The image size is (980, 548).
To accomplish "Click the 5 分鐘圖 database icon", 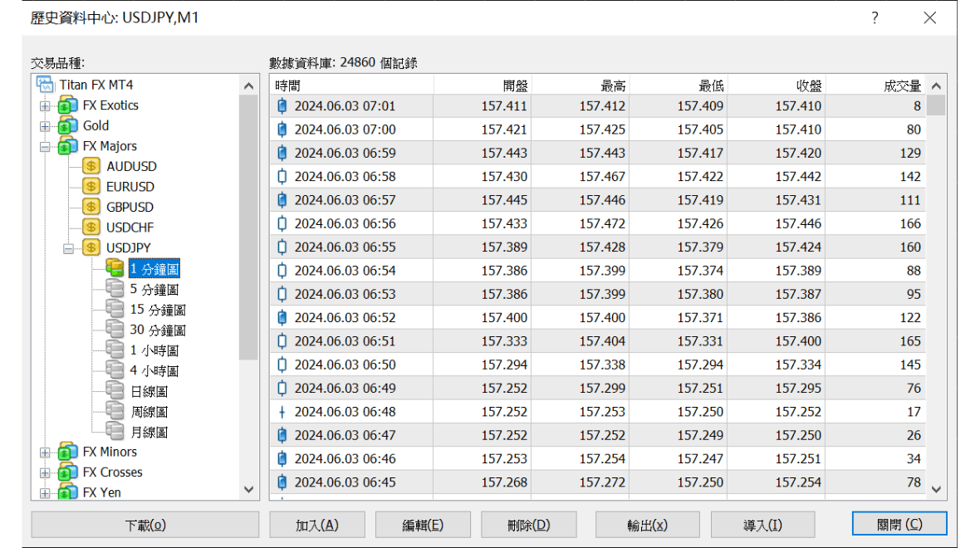I will tap(115, 289).
